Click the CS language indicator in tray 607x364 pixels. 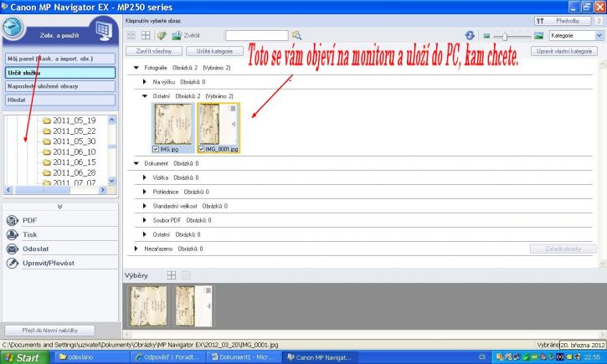click(482, 357)
